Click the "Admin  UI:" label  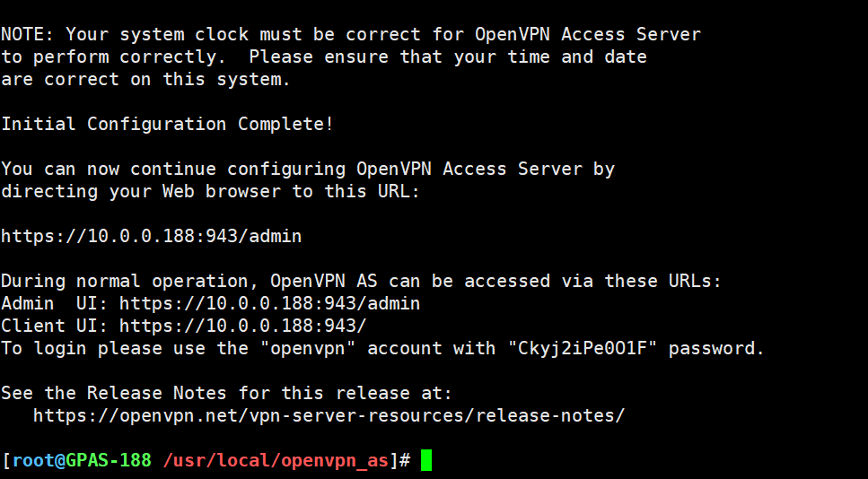click(54, 304)
